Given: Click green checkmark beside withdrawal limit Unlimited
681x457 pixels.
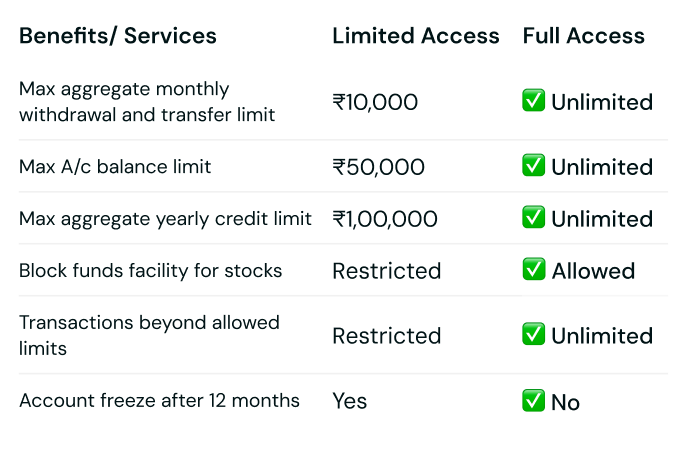Looking at the screenshot, I should point(533,101).
